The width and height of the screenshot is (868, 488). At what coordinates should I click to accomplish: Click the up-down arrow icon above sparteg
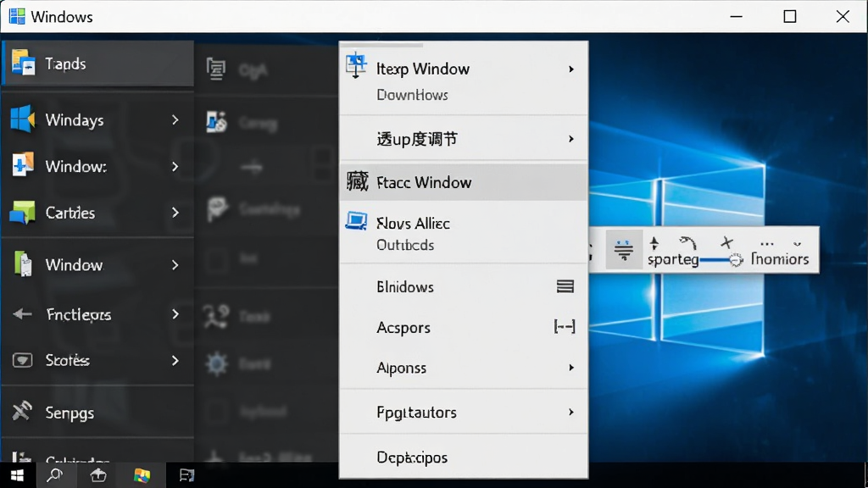click(x=654, y=243)
